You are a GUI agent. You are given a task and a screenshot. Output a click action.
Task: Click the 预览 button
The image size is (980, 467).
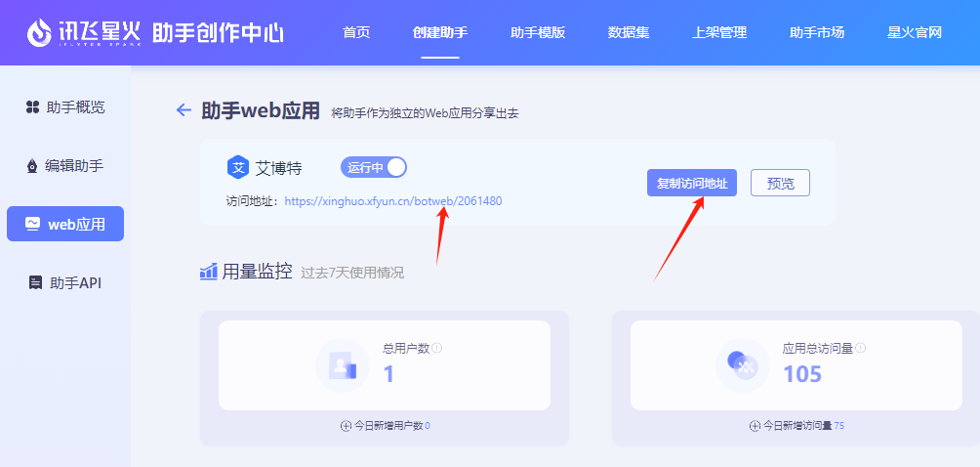tap(780, 183)
